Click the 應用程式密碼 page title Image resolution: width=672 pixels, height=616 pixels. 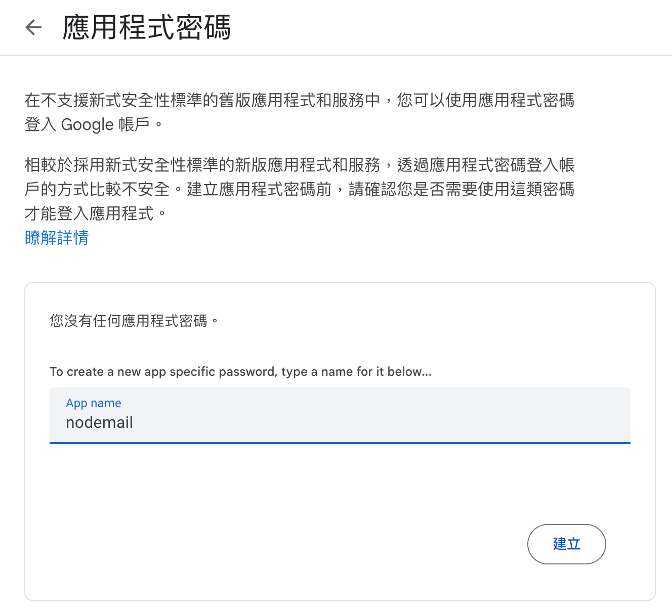click(x=146, y=27)
